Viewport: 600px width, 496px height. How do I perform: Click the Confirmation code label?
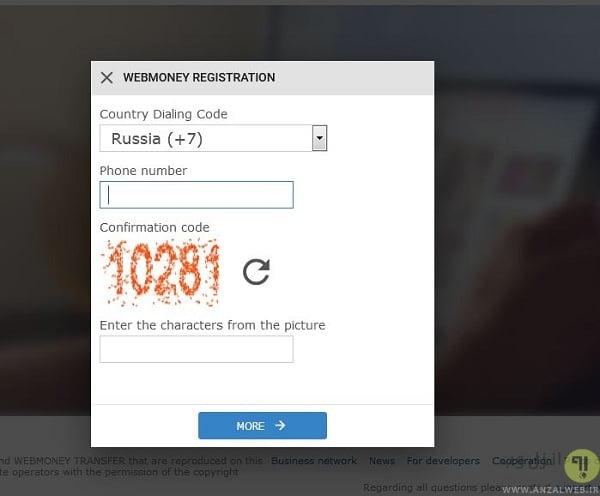tap(154, 227)
